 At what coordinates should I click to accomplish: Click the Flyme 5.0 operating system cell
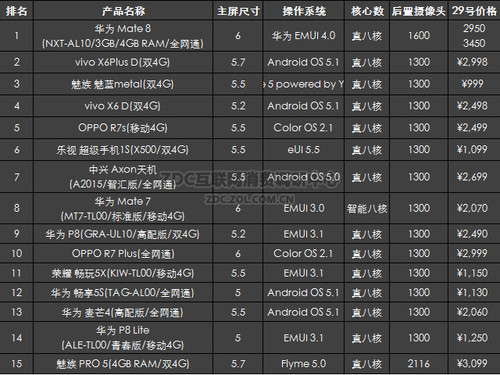pyautogui.click(x=304, y=364)
